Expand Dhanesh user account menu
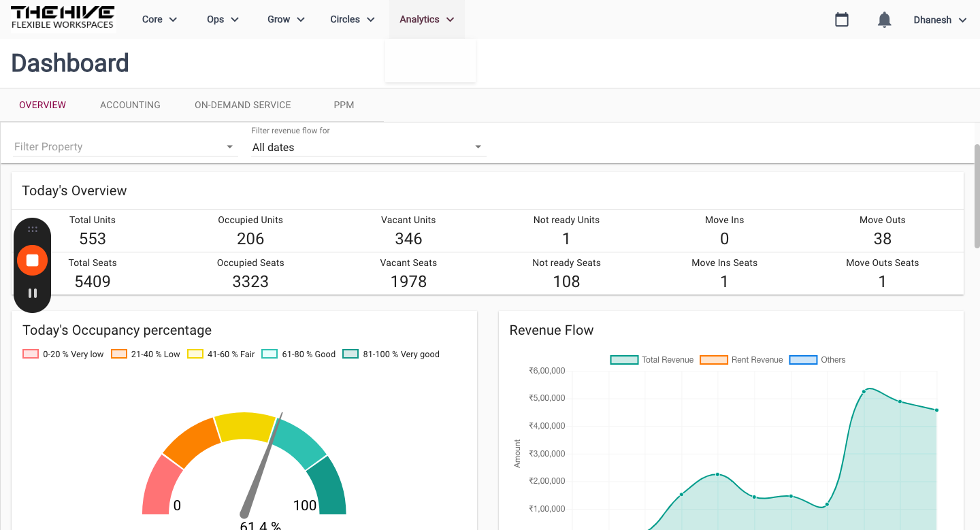 point(940,20)
